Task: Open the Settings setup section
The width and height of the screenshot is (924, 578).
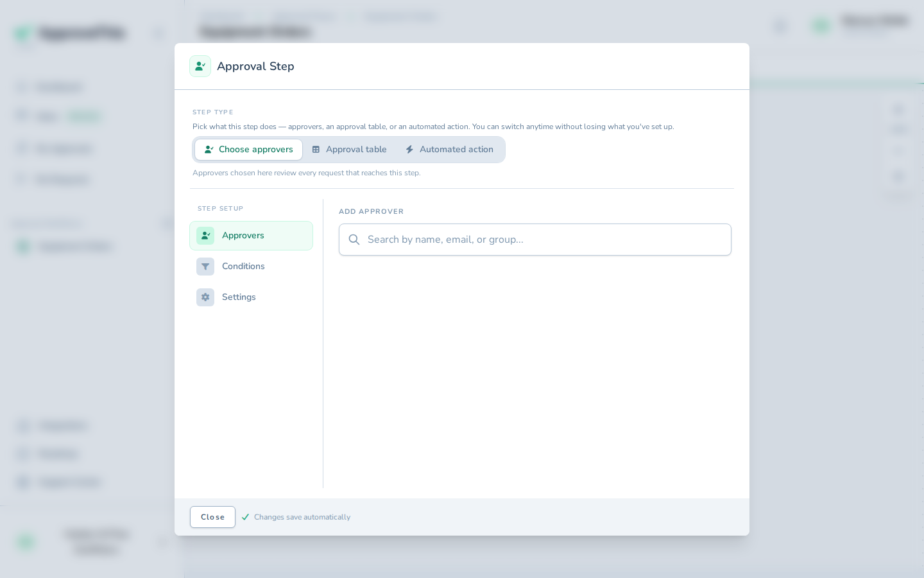Action: (x=251, y=297)
